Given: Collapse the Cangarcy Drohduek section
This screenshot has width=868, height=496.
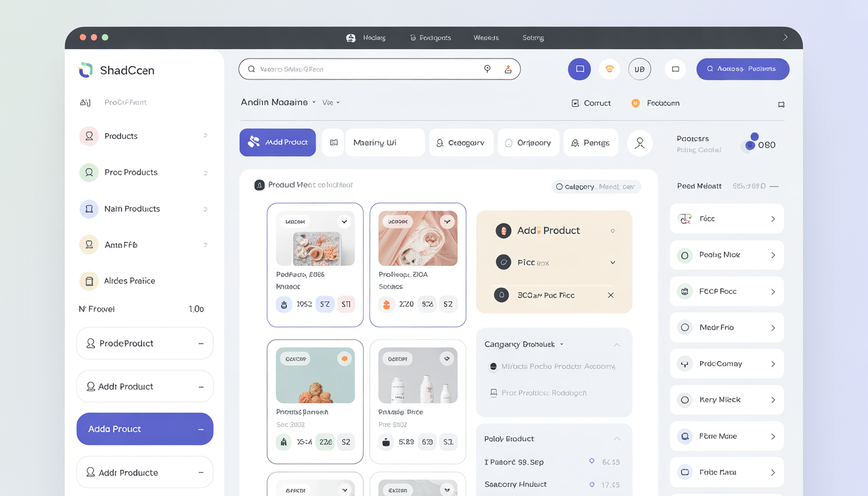Looking at the screenshot, I should 616,345.
